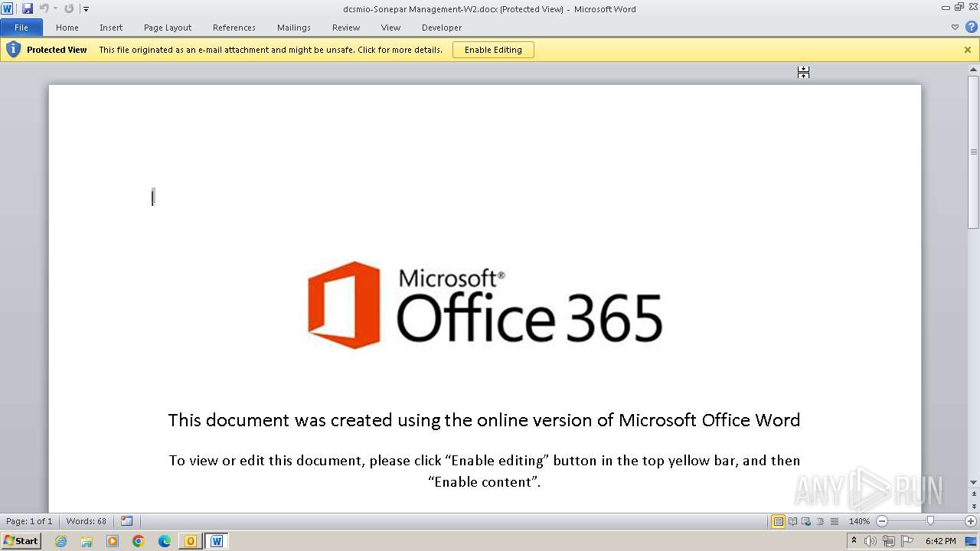Click the vertical scrollbar thumb
The width and height of the screenshot is (980, 551).
pyautogui.click(x=974, y=152)
